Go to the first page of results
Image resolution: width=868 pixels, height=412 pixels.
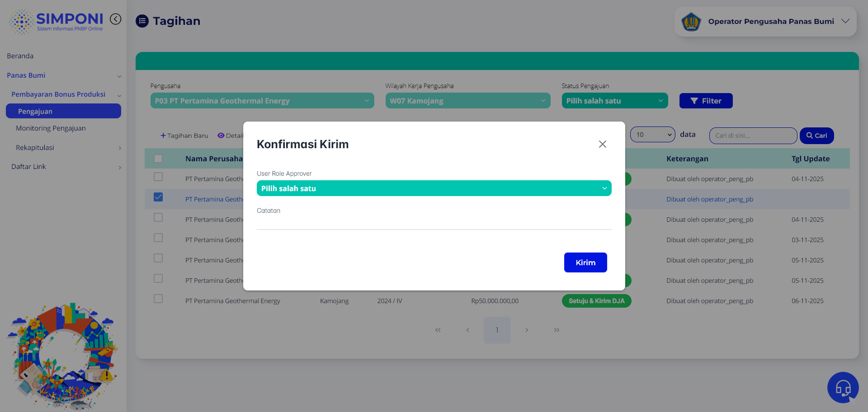coord(438,330)
